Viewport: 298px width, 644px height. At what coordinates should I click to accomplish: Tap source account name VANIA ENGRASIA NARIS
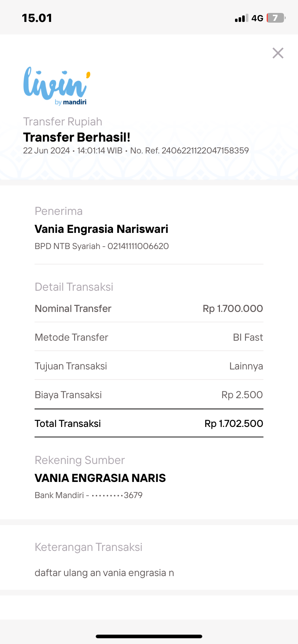click(x=100, y=478)
